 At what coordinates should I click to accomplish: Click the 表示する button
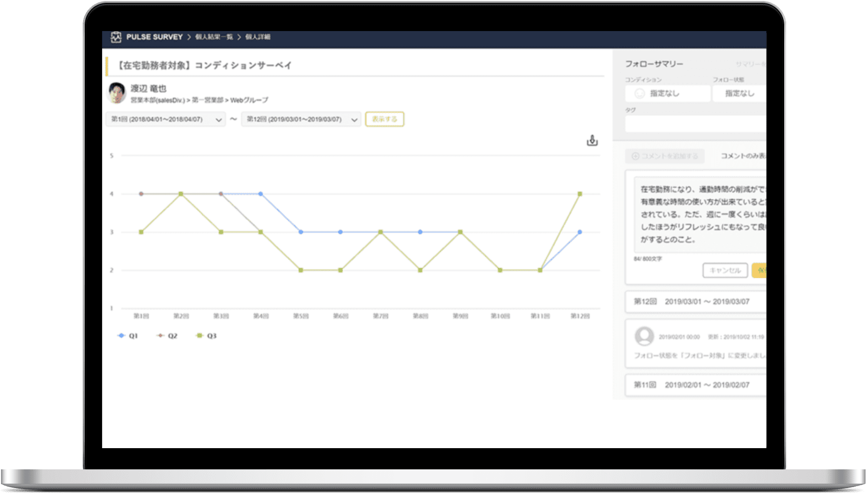click(x=384, y=119)
